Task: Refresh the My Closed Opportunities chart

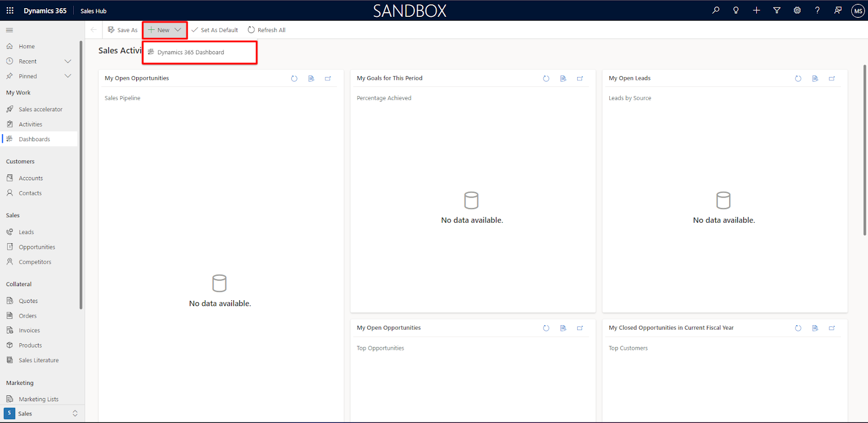Action: [798, 328]
